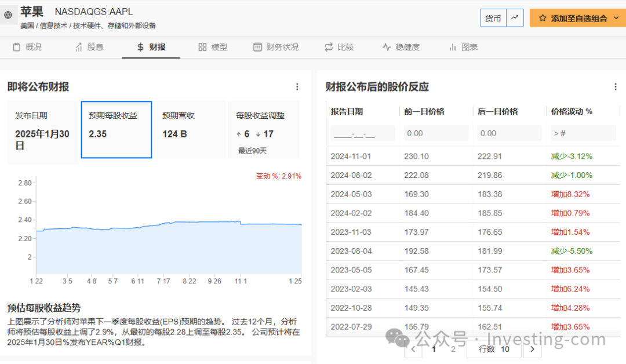
Task: Click the globe icon beside 苹果
Action: 8,15
